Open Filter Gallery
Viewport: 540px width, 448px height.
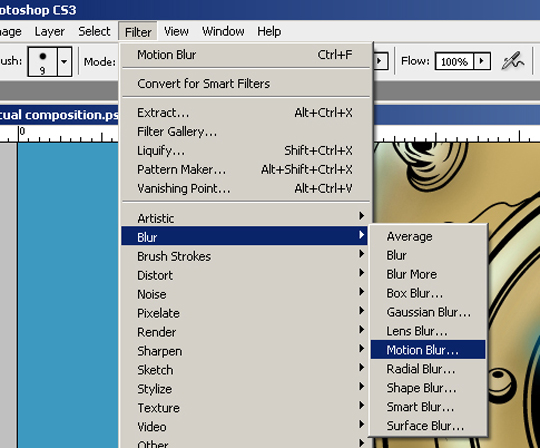tap(246, 132)
